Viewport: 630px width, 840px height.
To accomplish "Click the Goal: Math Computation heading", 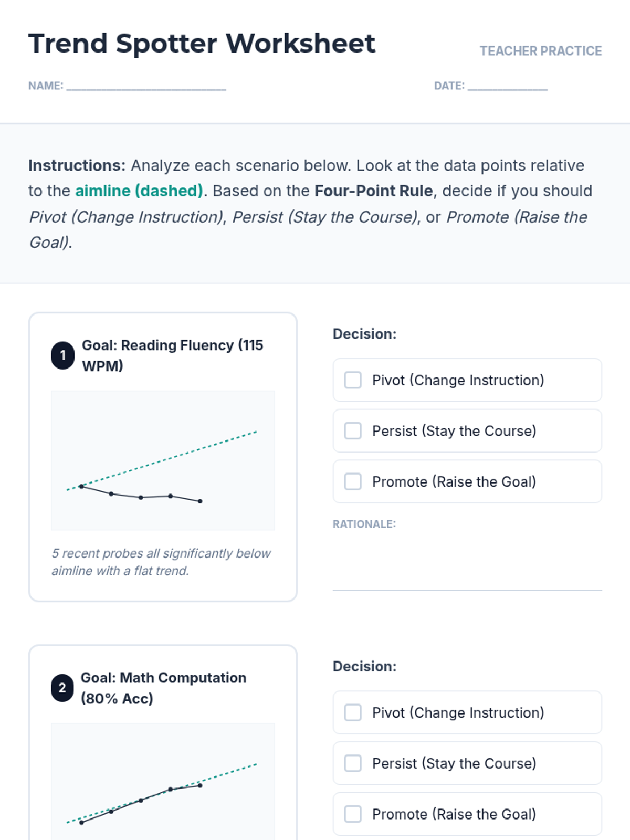I will pyautogui.click(x=163, y=688).
